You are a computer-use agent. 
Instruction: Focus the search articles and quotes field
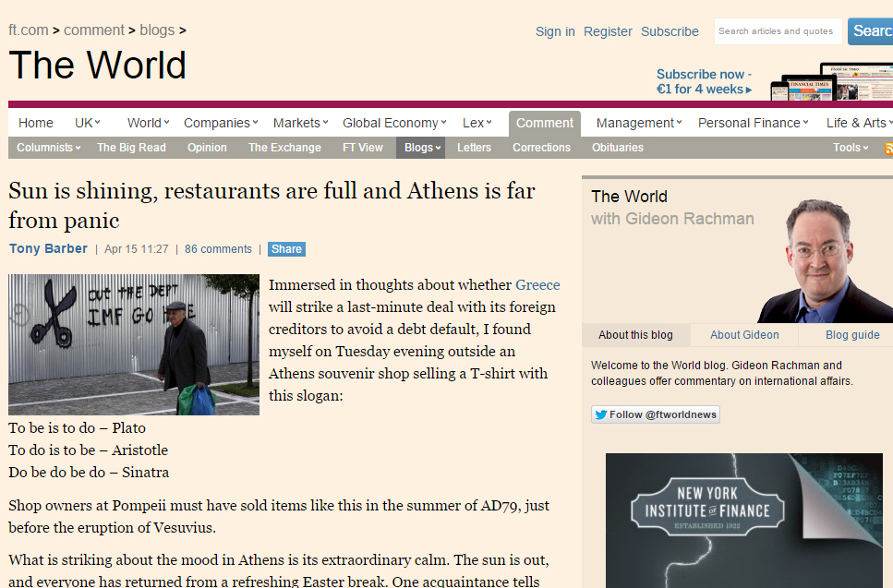point(778,31)
